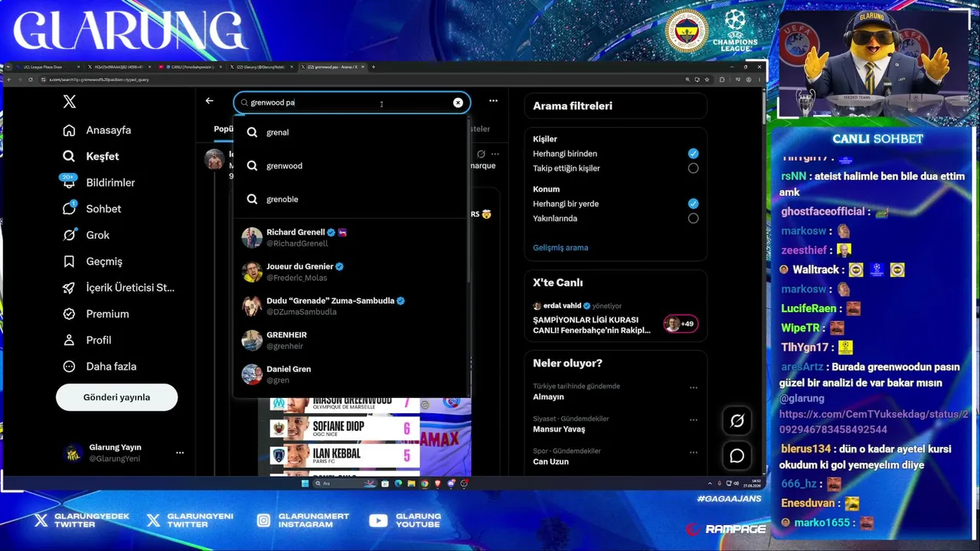This screenshot has width=980, height=551.
Task: Open the post's three-dot more menu
Action: click(495, 154)
